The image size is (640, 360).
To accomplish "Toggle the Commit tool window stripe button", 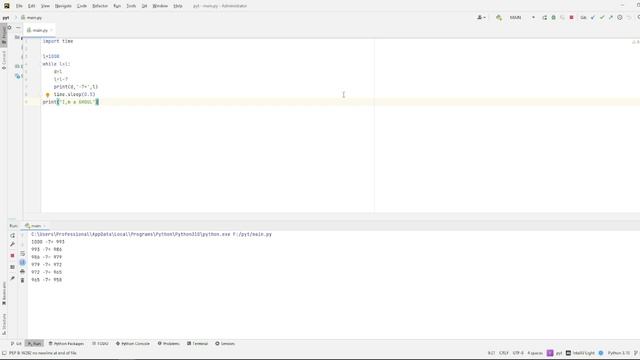I will [4, 60].
